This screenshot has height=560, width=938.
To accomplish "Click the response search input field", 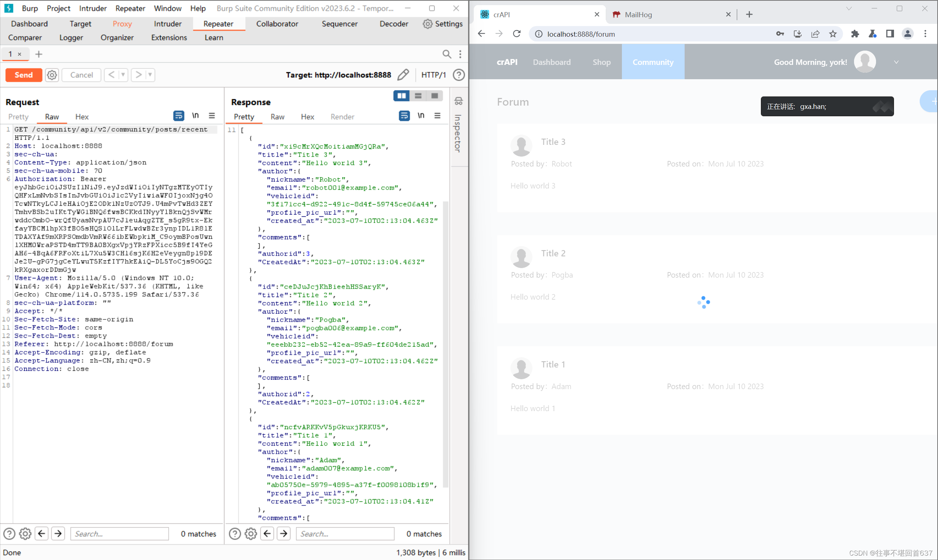I will (345, 534).
